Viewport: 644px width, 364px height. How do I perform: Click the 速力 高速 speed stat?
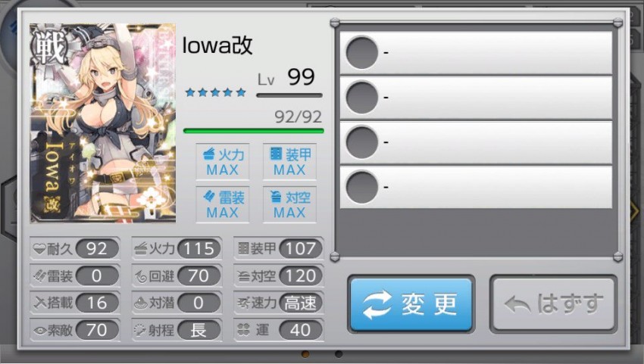(x=279, y=303)
